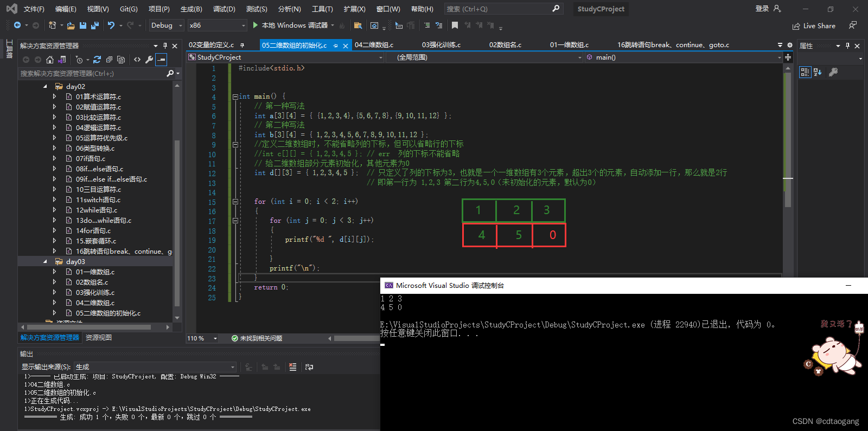Select 11switch语句.c in the tree

(98, 200)
